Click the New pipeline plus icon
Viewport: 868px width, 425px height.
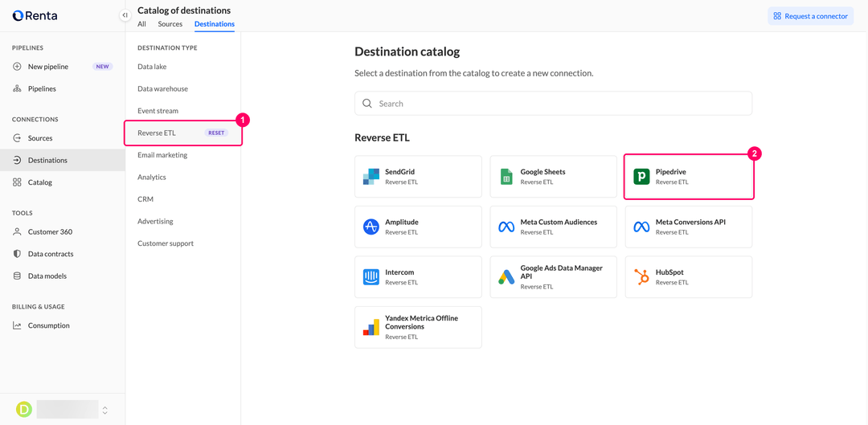(x=17, y=67)
